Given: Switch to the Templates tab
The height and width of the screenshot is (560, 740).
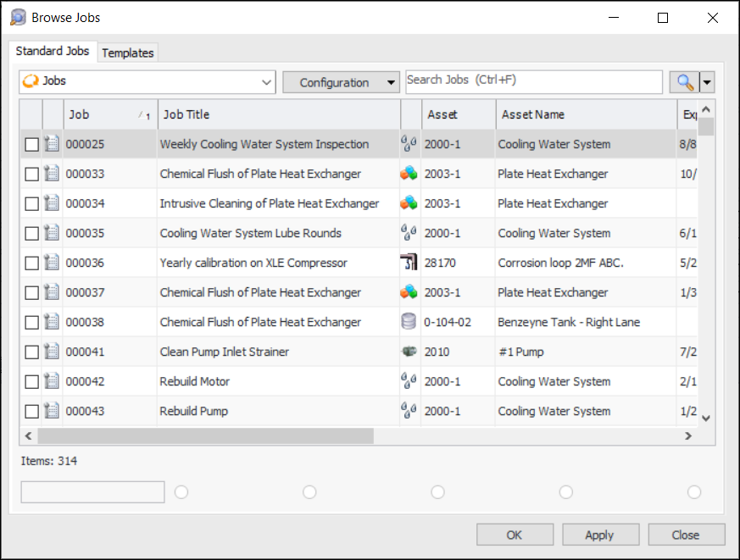Looking at the screenshot, I should pyautogui.click(x=128, y=53).
